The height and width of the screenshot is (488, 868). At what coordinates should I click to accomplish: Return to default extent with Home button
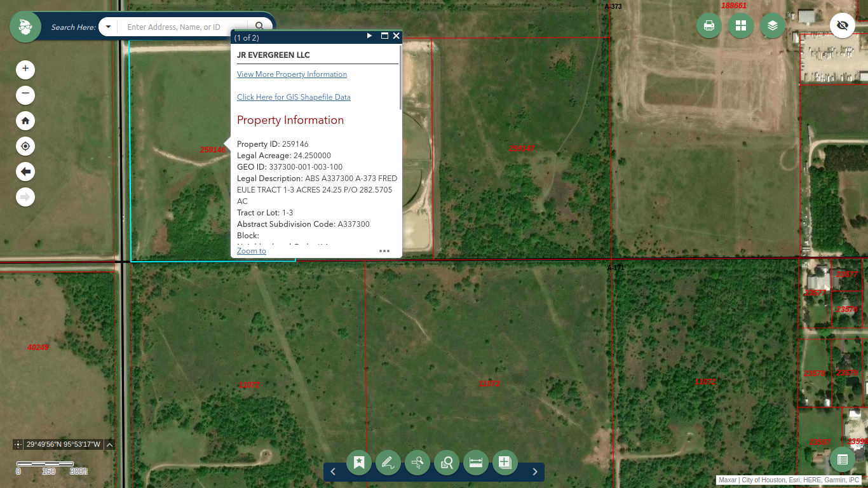coord(25,121)
